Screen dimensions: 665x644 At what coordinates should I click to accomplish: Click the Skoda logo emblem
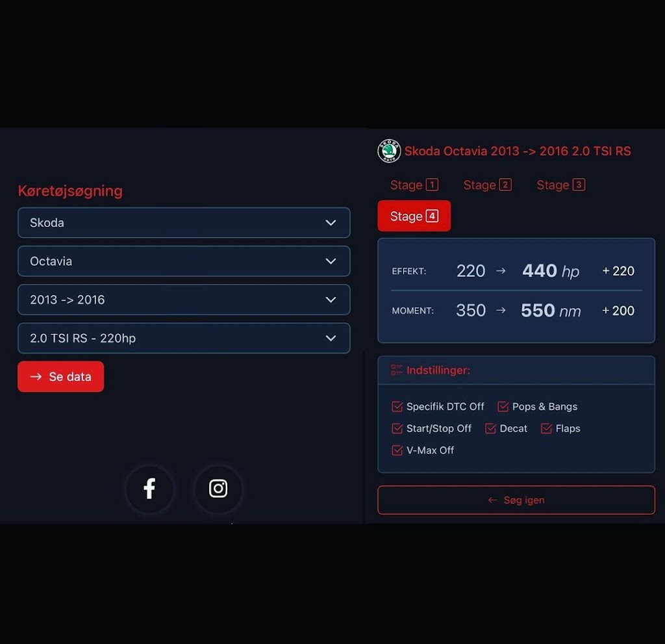click(x=389, y=151)
